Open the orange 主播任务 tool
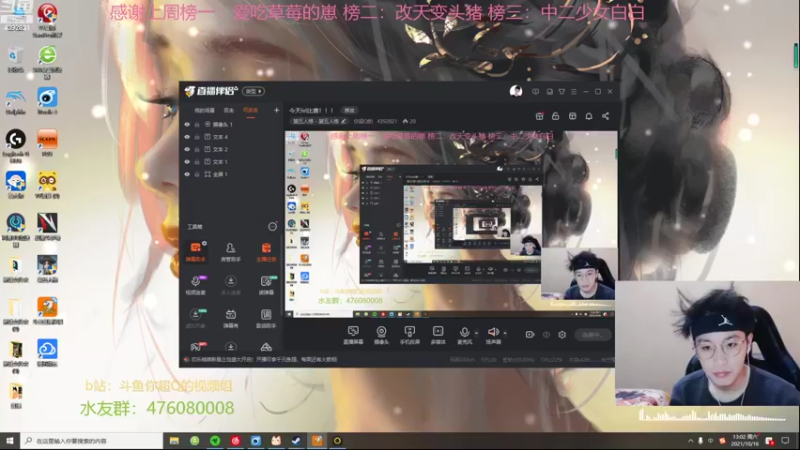The image size is (800, 450). pos(266,252)
